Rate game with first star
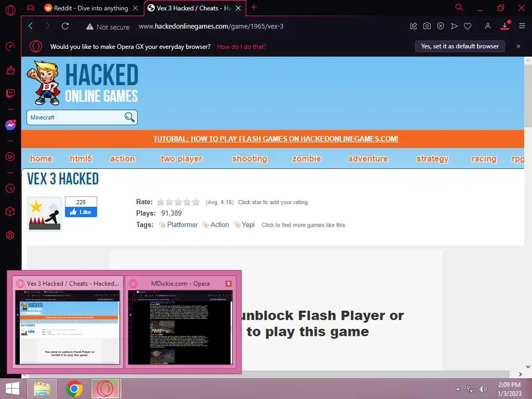This screenshot has width=532, height=399. click(x=161, y=202)
